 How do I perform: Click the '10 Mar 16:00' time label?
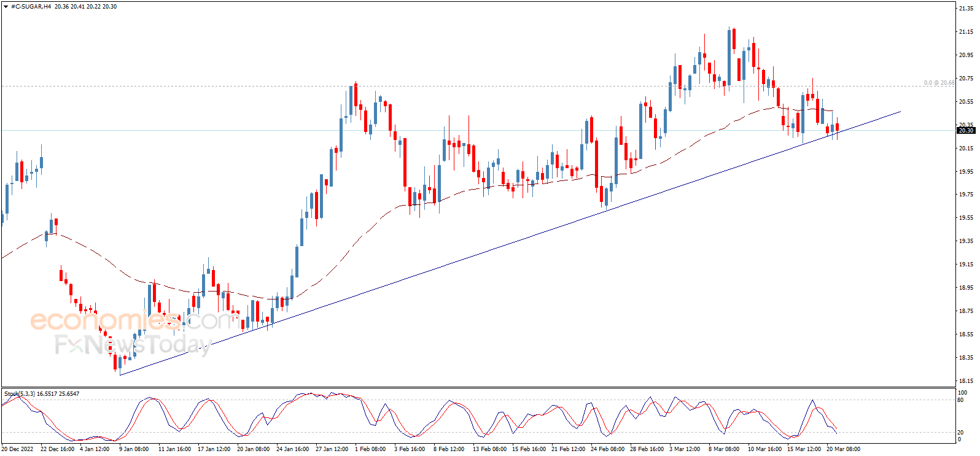pyautogui.click(x=764, y=449)
